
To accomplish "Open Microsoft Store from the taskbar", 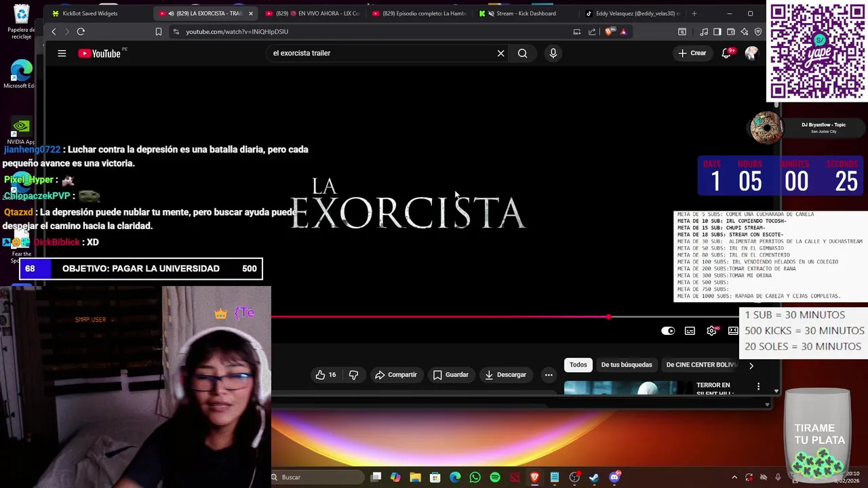I will pyautogui.click(x=435, y=477).
